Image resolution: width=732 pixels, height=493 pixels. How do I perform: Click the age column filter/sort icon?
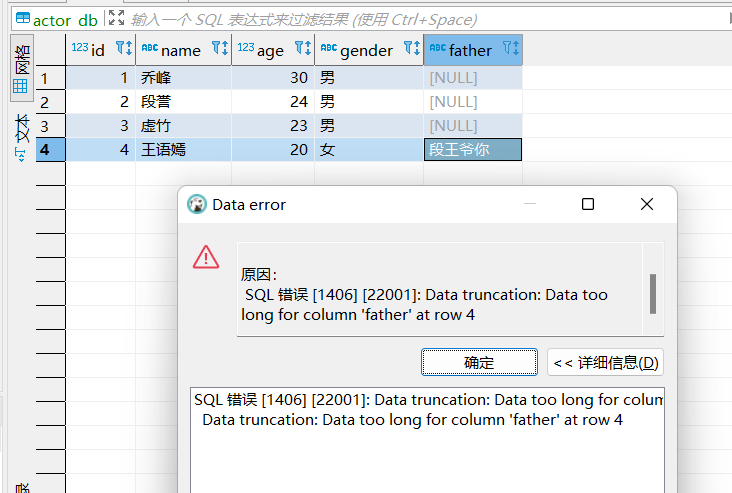pyautogui.click(x=303, y=48)
